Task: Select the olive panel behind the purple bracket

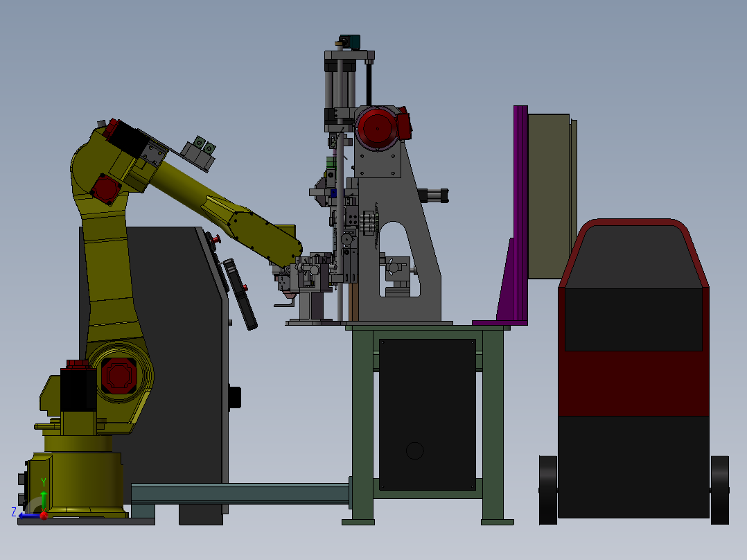Action: [549, 196]
